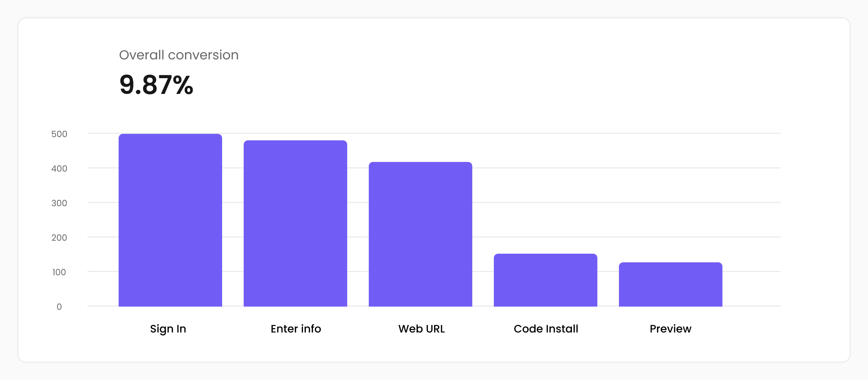Click the Overall conversion heading
Screen dimensions: 868x380
(179, 55)
